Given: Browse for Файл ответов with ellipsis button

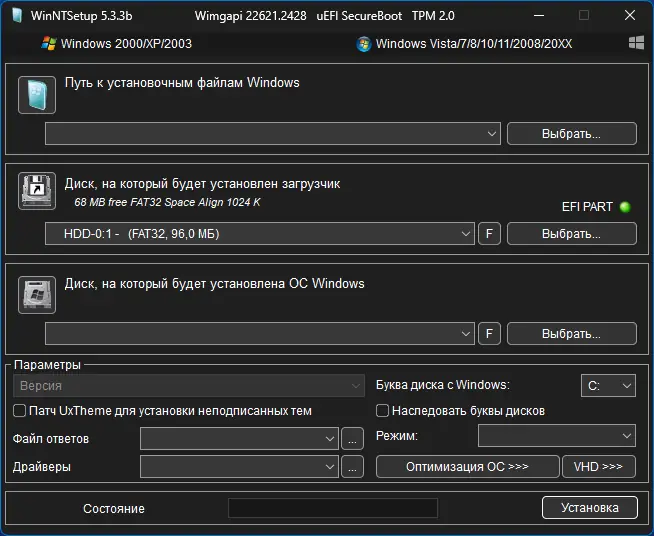Looking at the screenshot, I should (x=352, y=438).
